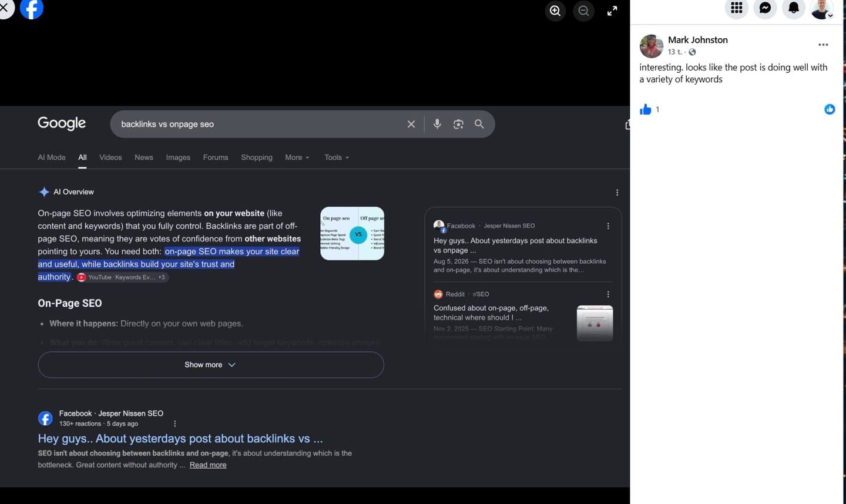Open AI Overview three-dot options
Image resolution: width=846 pixels, height=504 pixels.
[617, 192]
